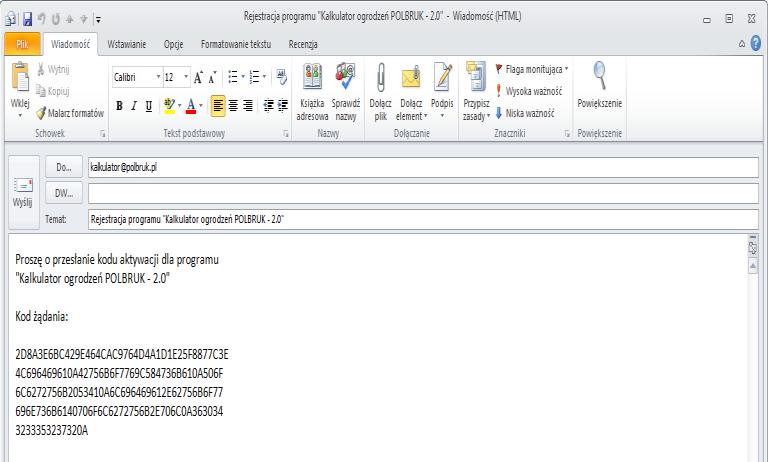Image resolution: width=768 pixels, height=462 pixels.
Task: Click the increase indent icon
Action: click(x=283, y=106)
